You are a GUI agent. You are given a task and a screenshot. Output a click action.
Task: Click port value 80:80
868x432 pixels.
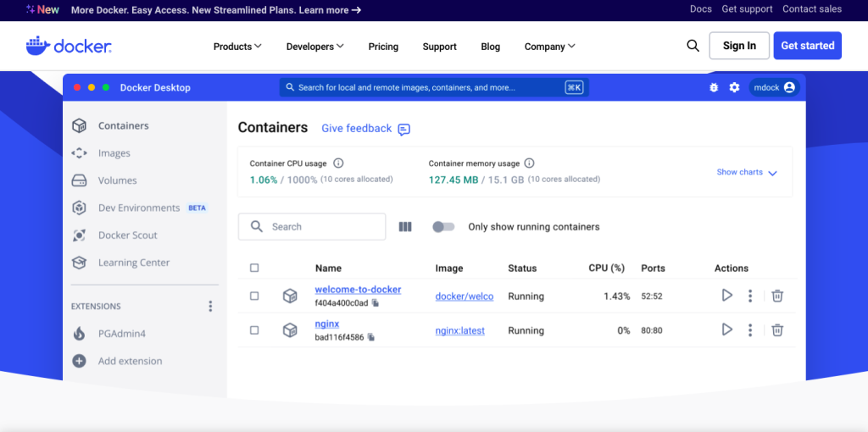(x=652, y=330)
